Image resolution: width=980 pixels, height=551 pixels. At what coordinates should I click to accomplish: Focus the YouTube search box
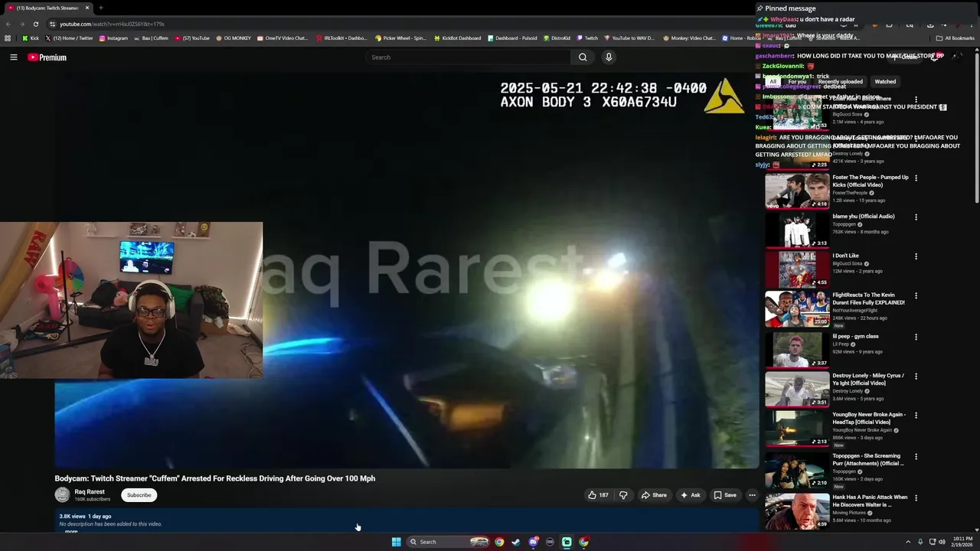tap(468, 57)
